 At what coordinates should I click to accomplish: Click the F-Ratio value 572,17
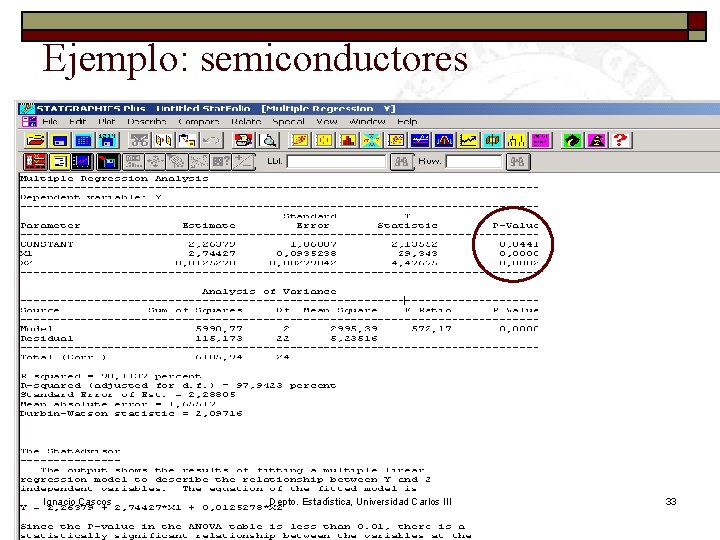click(x=432, y=329)
